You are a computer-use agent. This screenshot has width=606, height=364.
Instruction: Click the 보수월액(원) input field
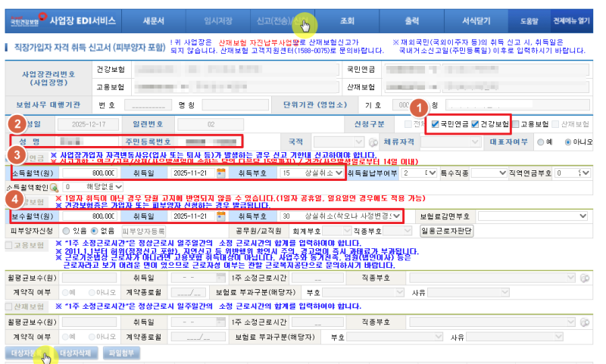(89, 216)
